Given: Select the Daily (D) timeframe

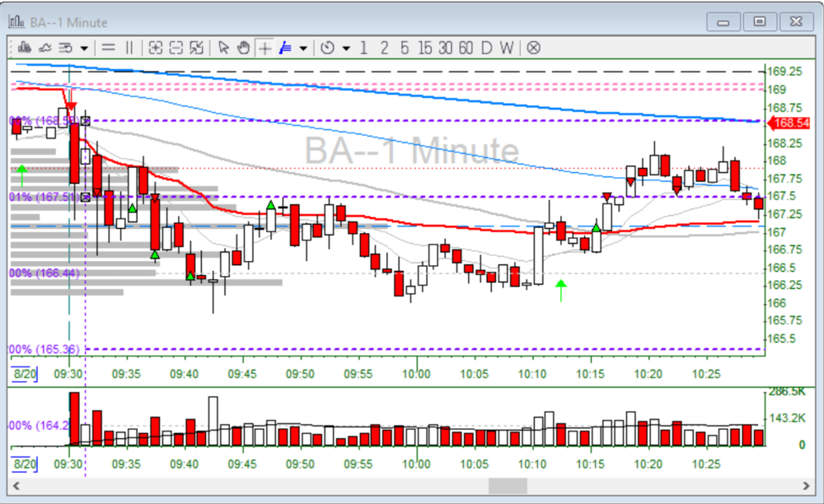Looking at the screenshot, I should [486, 48].
